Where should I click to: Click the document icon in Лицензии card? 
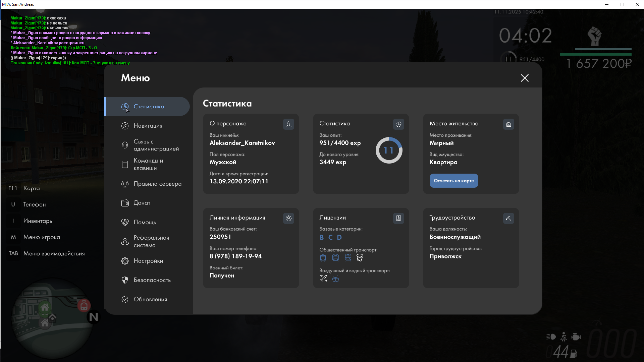point(398,218)
